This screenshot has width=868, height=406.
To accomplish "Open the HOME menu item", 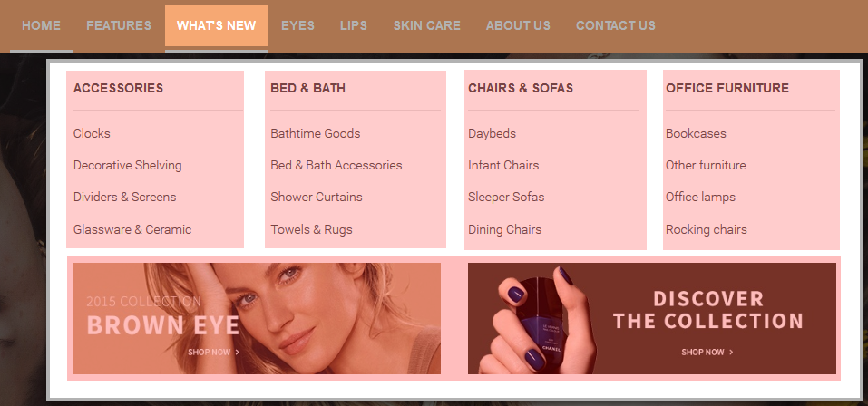I will (41, 25).
